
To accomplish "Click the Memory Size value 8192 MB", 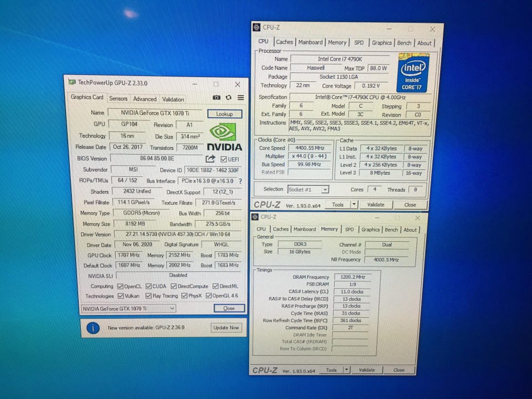I will pos(135,223).
